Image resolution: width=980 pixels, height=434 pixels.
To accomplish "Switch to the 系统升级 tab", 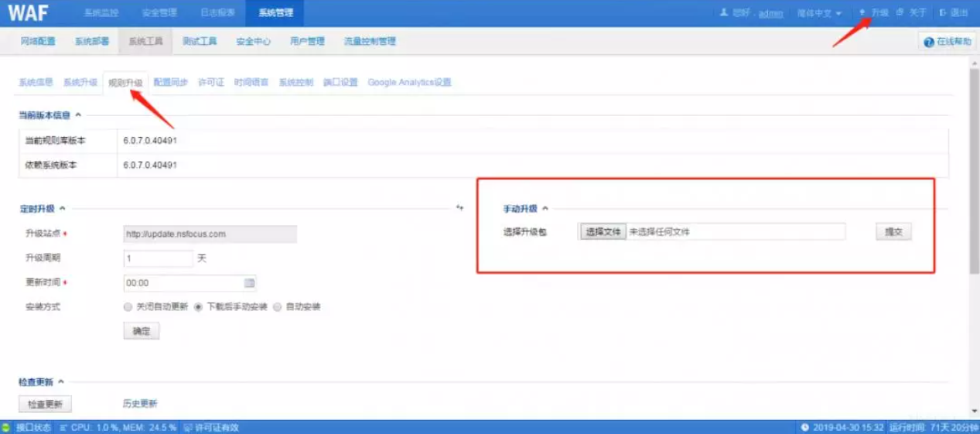I will pos(80,82).
